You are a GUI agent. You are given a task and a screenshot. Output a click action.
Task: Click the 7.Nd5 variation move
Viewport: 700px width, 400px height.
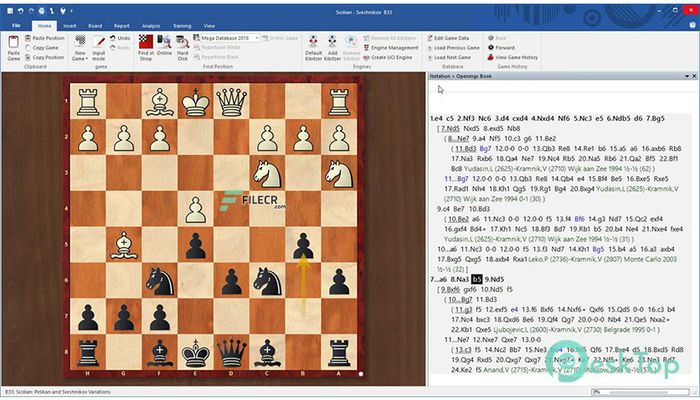pos(450,129)
